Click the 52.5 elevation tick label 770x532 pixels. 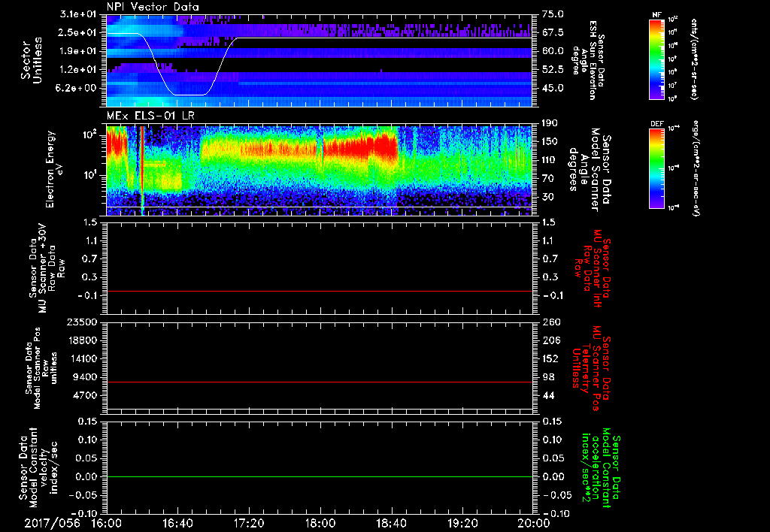553,70
